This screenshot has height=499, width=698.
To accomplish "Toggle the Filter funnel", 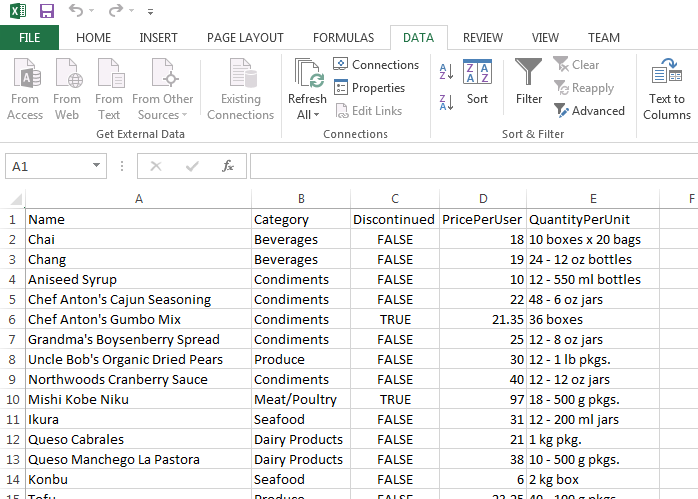I will click(x=528, y=82).
